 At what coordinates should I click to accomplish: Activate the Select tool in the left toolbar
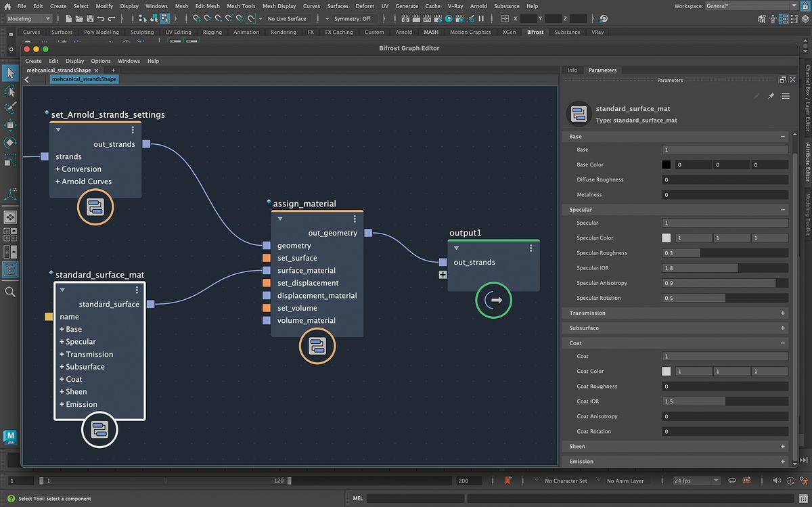(x=9, y=72)
